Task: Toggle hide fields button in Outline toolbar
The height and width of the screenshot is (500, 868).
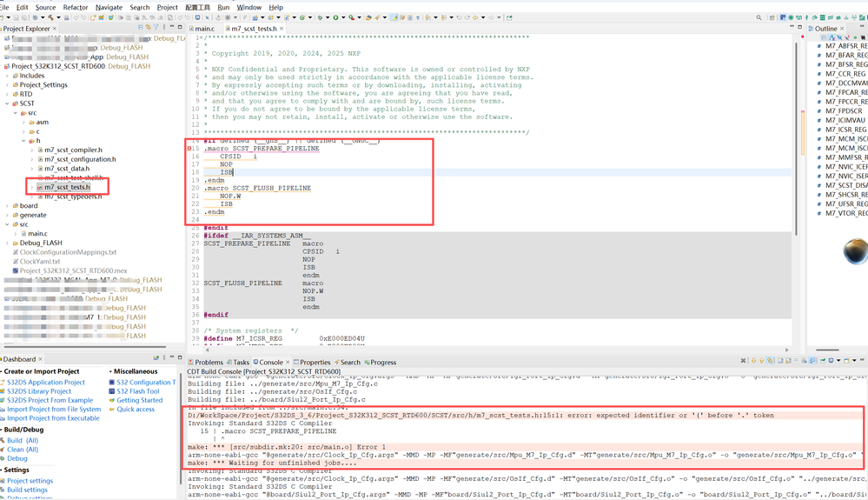Action: [840, 37]
